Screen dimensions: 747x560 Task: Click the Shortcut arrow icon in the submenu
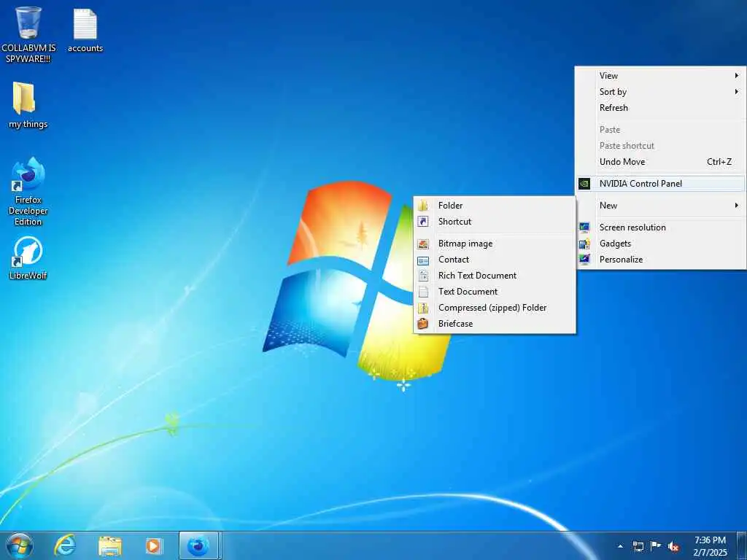(423, 222)
